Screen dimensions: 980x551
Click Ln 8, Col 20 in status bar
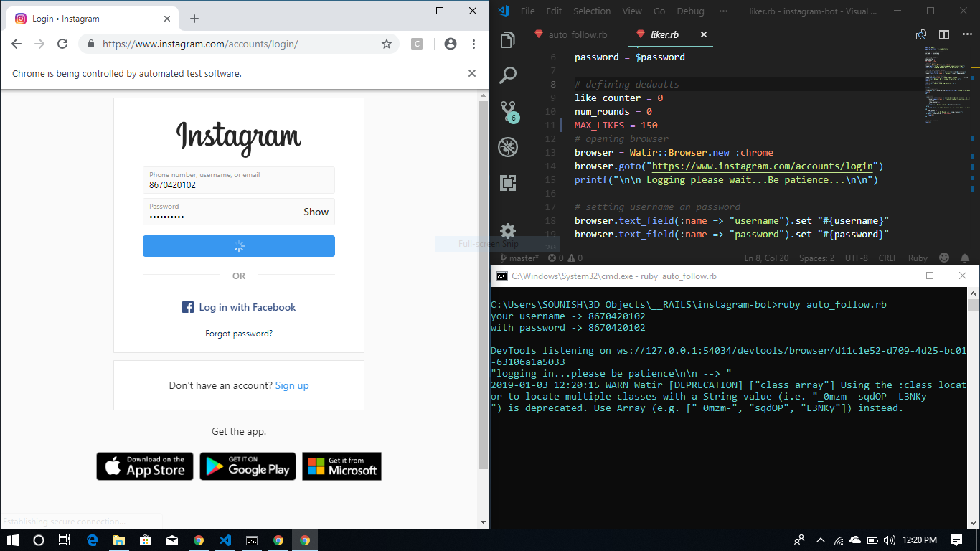pos(766,258)
